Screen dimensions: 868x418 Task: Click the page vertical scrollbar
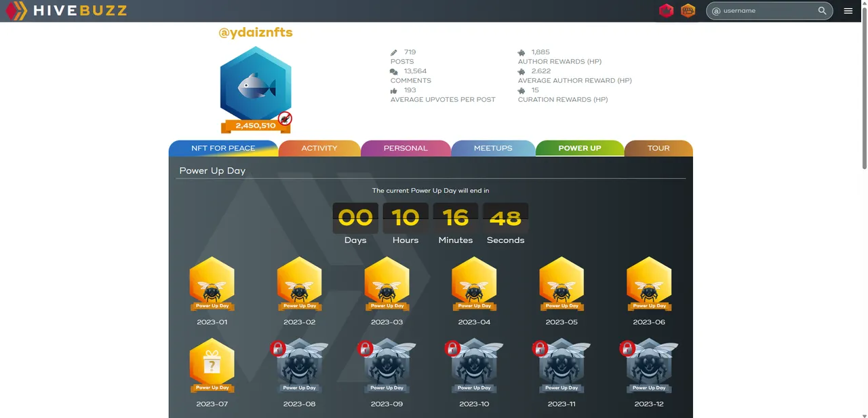(x=864, y=88)
